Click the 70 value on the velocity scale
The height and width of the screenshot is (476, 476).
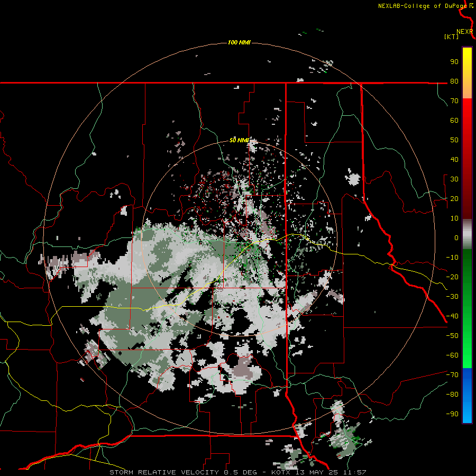pos(454,101)
